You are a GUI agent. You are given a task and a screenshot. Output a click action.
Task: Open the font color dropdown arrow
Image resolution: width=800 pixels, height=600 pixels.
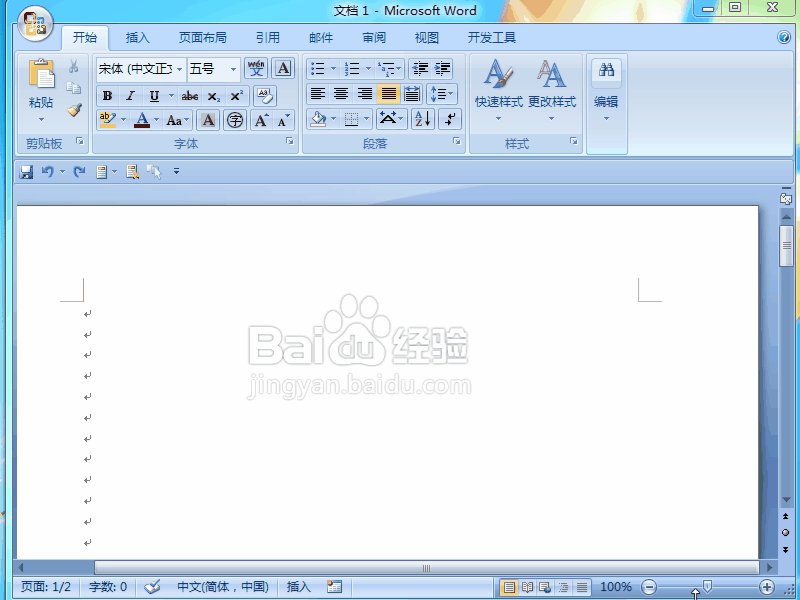[x=156, y=120]
